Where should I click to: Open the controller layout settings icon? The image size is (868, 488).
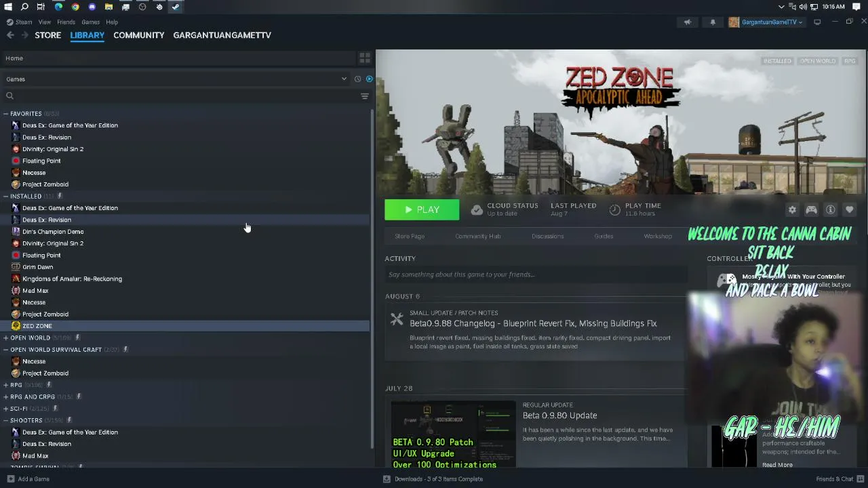pyautogui.click(x=811, y=210)
